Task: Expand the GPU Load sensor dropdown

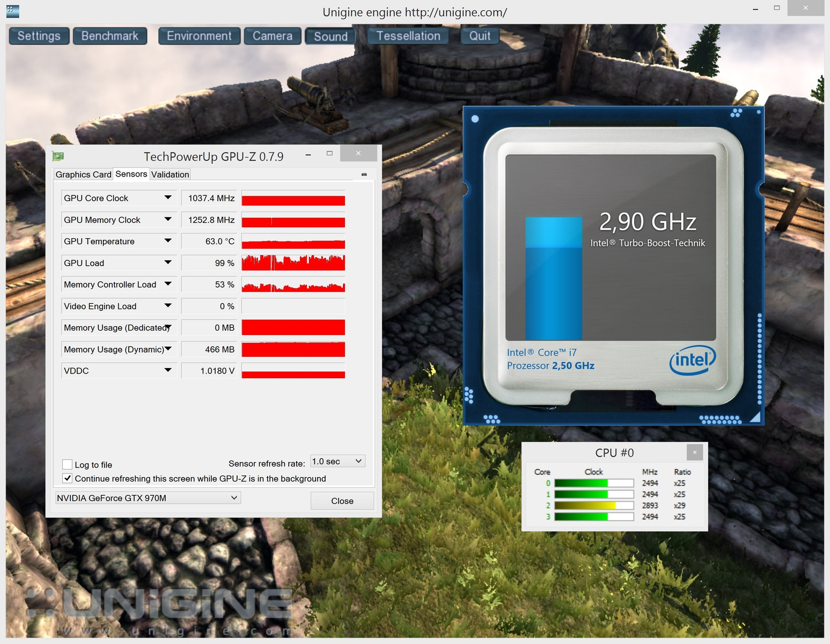Action: click(x=168, y=262)
